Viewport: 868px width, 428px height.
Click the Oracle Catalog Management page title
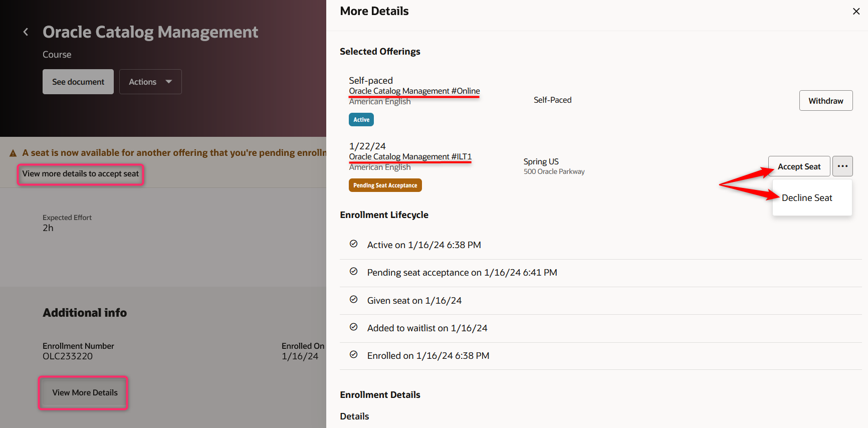coord(150,32)
